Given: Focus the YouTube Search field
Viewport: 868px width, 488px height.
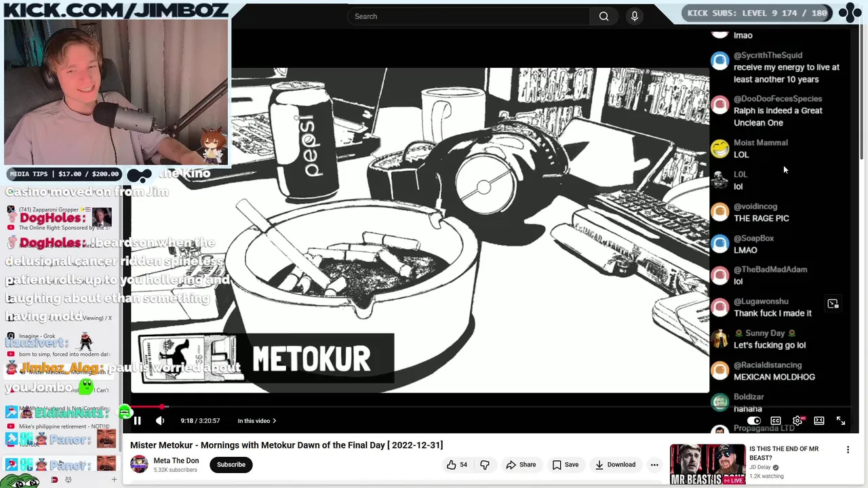Looking at the screenshot, I should click(x=468, y=16).
